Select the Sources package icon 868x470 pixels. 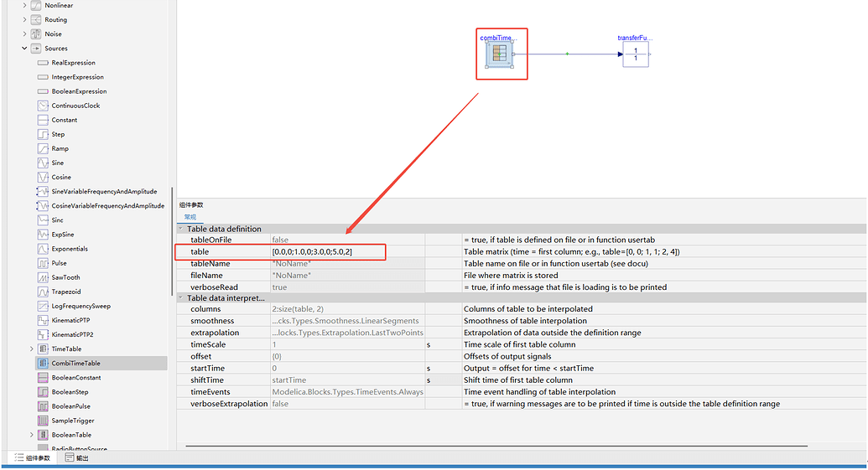tap(36, 49)
